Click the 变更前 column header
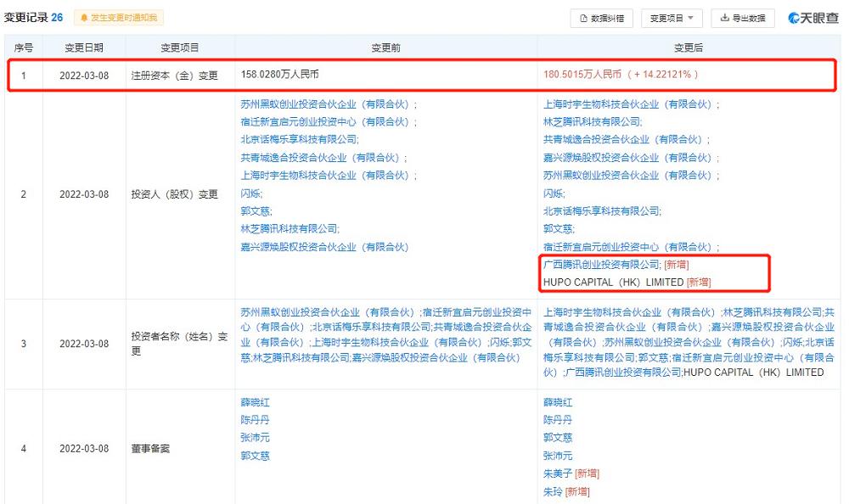This screenshot has width=849, height=504. pos(385,48)
